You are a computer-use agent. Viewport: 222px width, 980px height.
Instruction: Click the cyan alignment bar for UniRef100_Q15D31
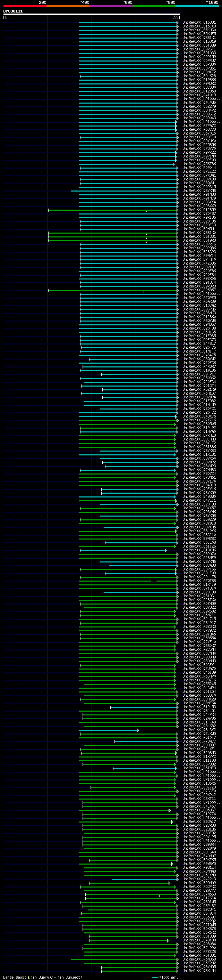(129, 23)
